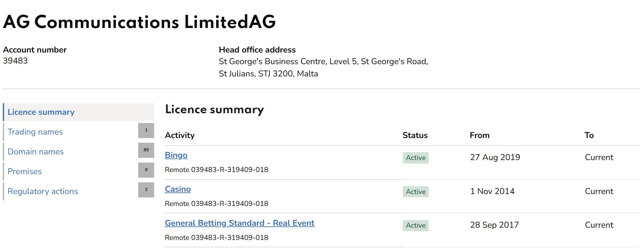Open the Bingo activity link
Screen dimensions: 644x250
pos(176,155)
